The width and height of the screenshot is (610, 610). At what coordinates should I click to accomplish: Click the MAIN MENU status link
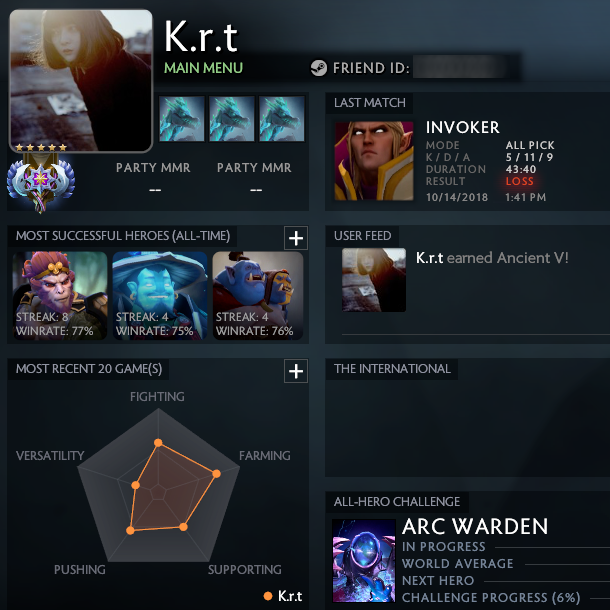(203, 68)
